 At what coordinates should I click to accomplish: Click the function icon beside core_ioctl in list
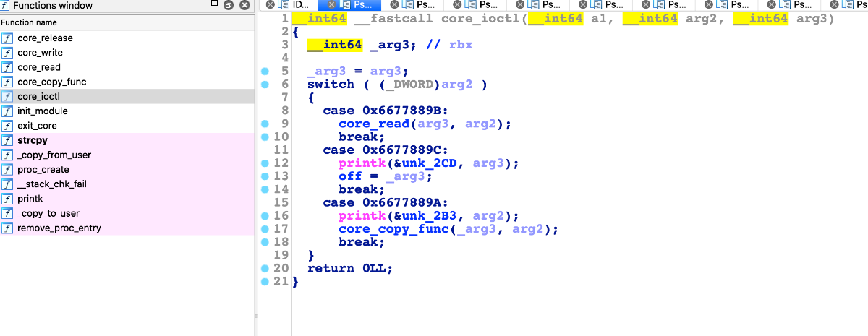(7, 97)
